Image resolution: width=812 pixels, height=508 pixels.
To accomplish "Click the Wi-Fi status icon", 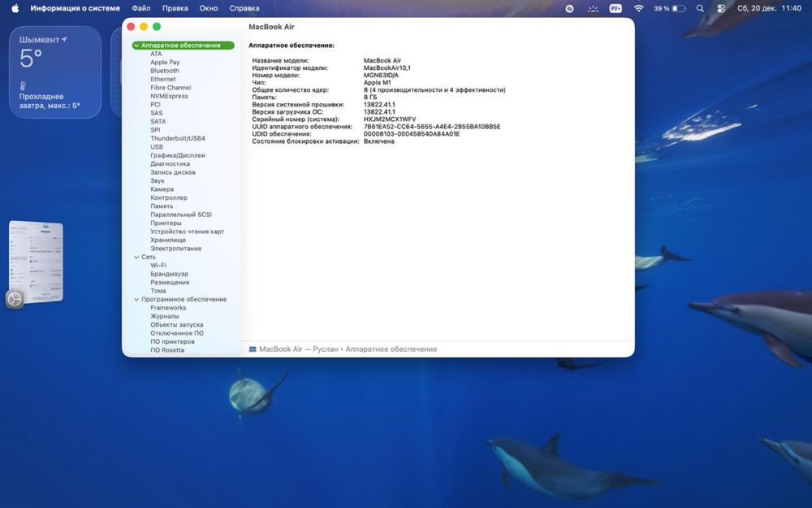I will click(x=638, y=8).
